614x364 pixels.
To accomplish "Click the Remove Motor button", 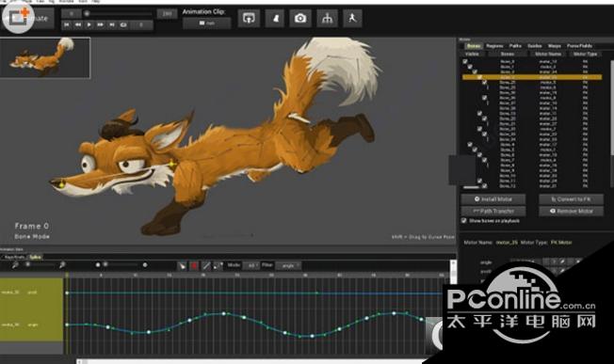I will coord(571,211).
